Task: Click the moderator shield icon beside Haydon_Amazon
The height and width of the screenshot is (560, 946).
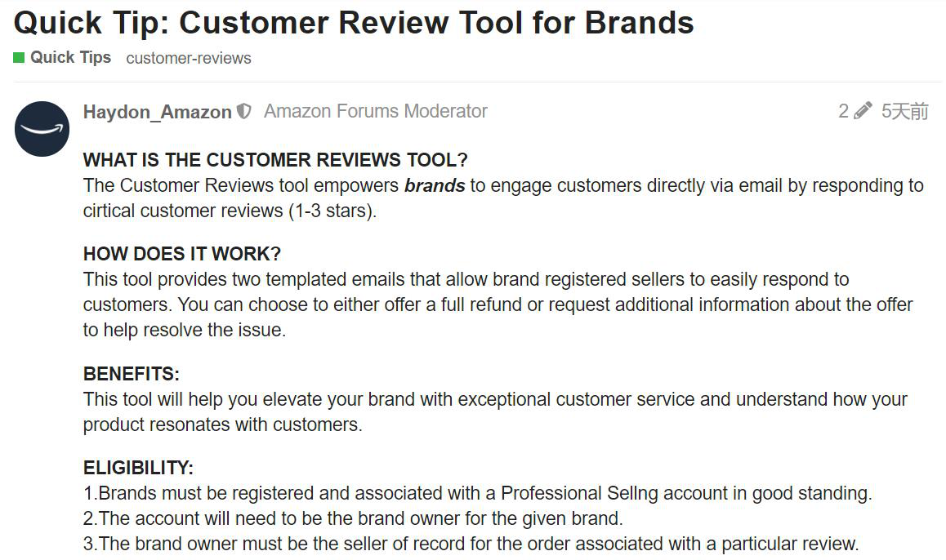Action: pos(243,112)
